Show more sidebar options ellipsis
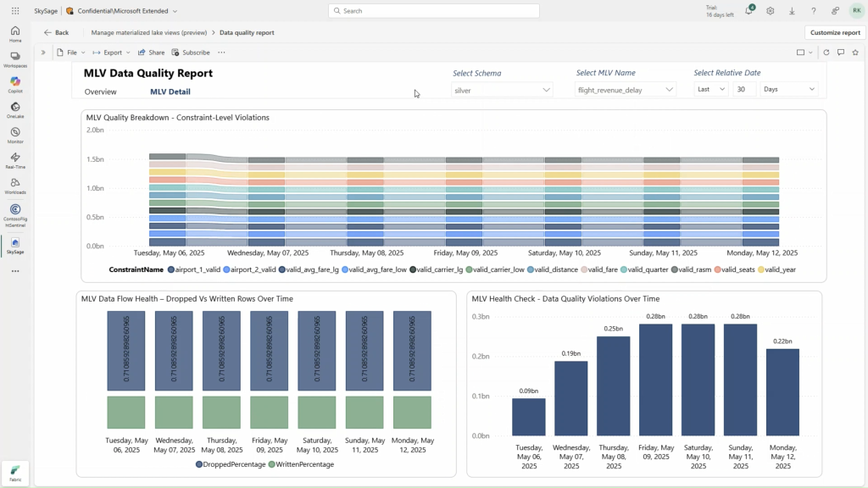 pyautogui.click(x=15, y=271)
